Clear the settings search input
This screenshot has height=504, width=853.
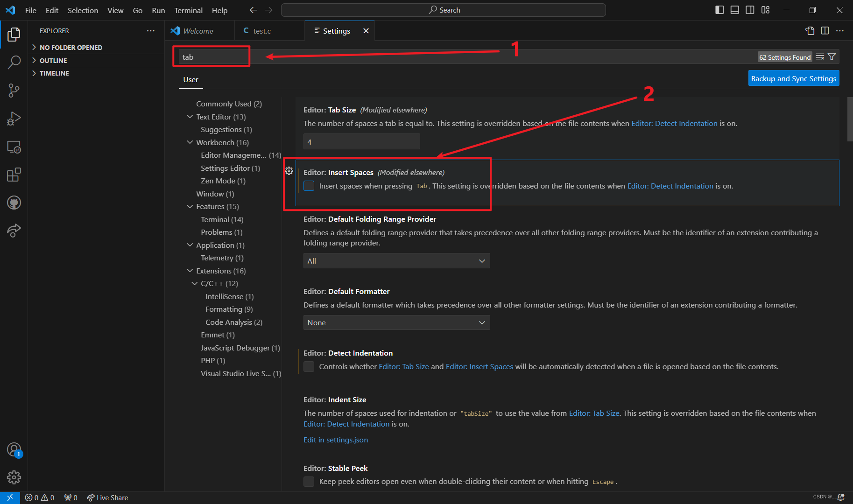click(x=820, y=57)
